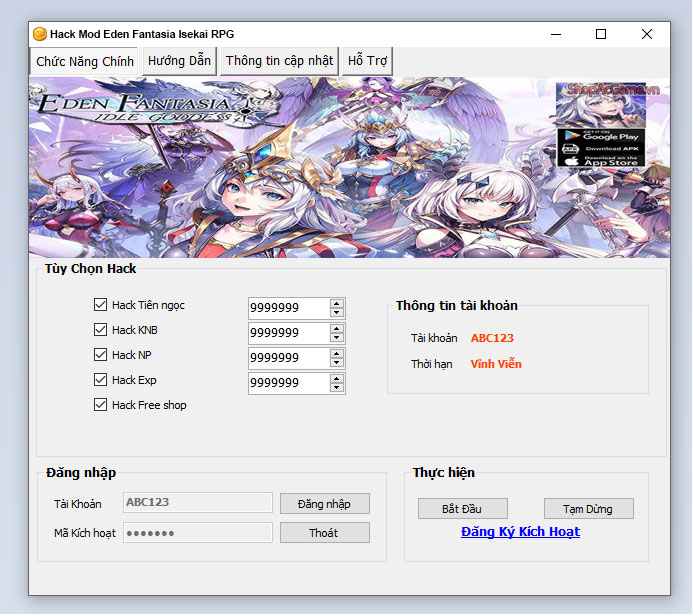Image resolution: width=693 pixels, height=616 pixels.
Task: Decrease Hack Tiên ngọc value with down arrow
Action: tap(337, 312)
